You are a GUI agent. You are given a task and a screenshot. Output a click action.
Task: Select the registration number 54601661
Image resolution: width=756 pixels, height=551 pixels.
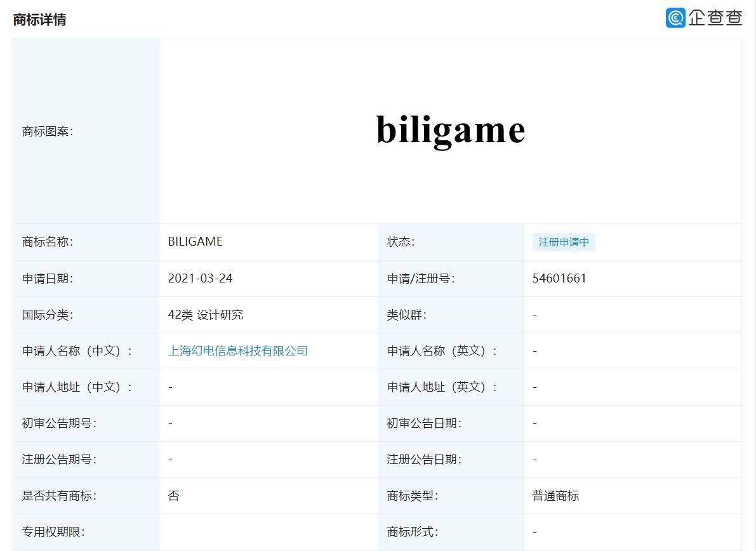click(x=559, y=278)
